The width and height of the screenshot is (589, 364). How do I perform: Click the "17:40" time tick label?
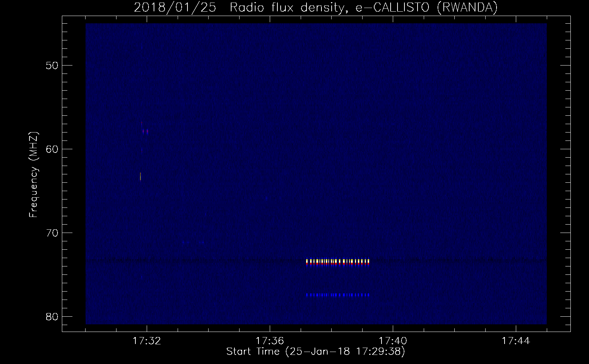pyautogui.click(x=393, y=341)
